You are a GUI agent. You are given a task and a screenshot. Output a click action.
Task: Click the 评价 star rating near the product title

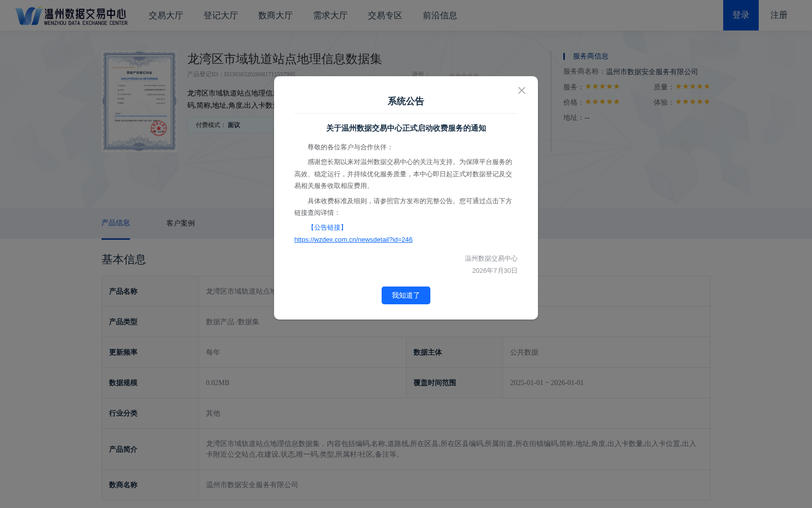[464, 75]
